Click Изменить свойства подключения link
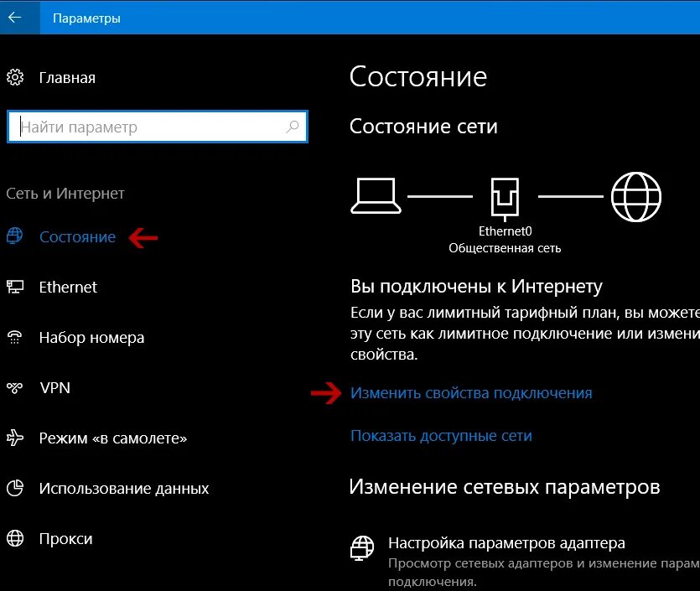 point(471,393)
